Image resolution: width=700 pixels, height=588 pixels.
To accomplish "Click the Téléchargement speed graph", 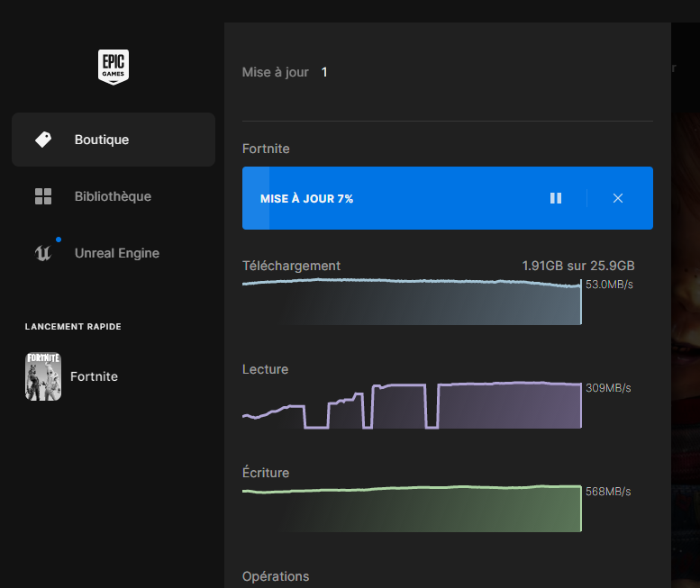I will point(412,302).
